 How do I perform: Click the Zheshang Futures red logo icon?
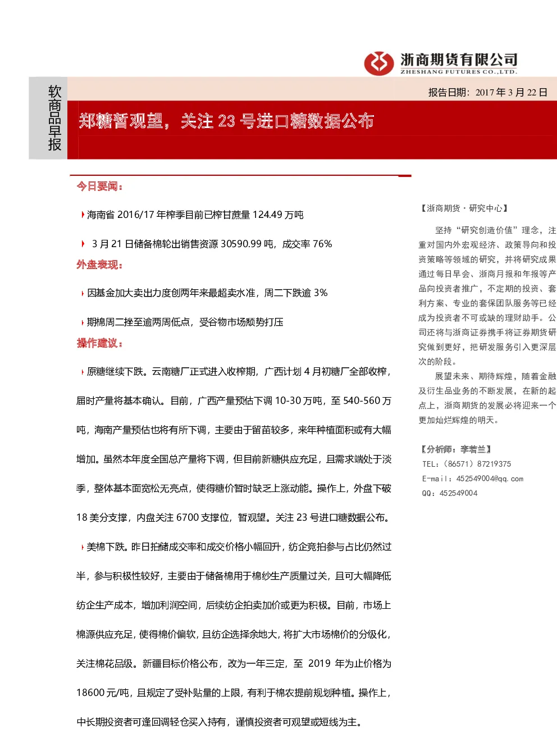click(379, 63)
